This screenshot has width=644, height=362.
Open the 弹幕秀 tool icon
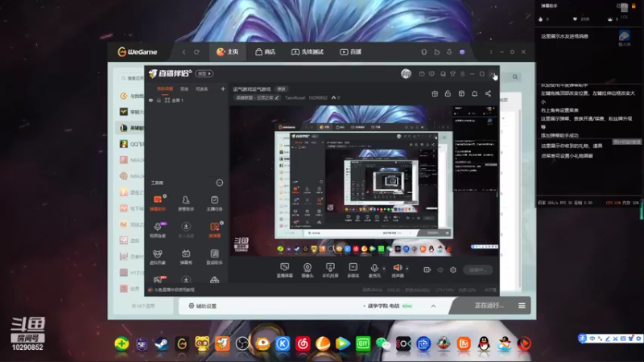(186, 257)
